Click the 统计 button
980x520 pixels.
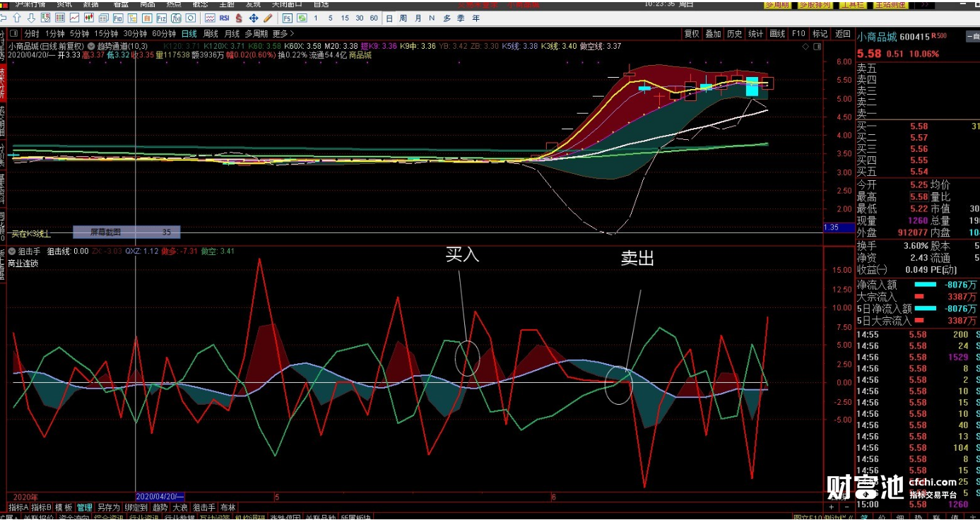pos(756,33)
